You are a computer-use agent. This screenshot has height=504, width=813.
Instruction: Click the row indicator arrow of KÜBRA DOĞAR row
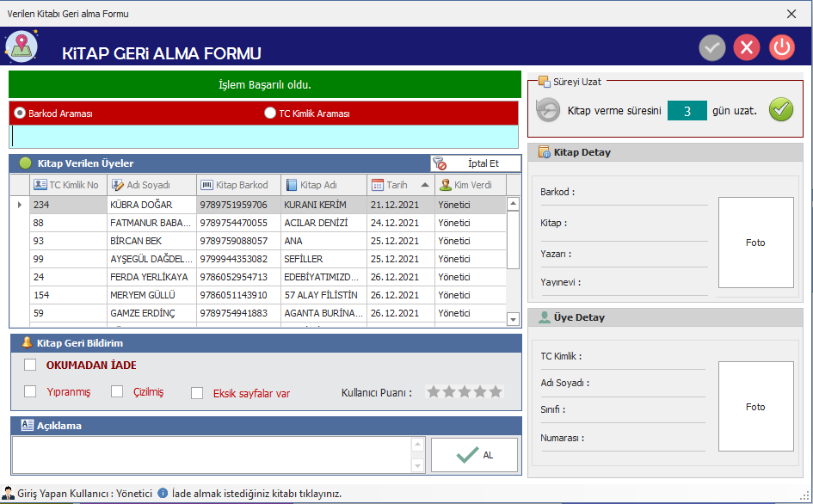tap(20, 205)
